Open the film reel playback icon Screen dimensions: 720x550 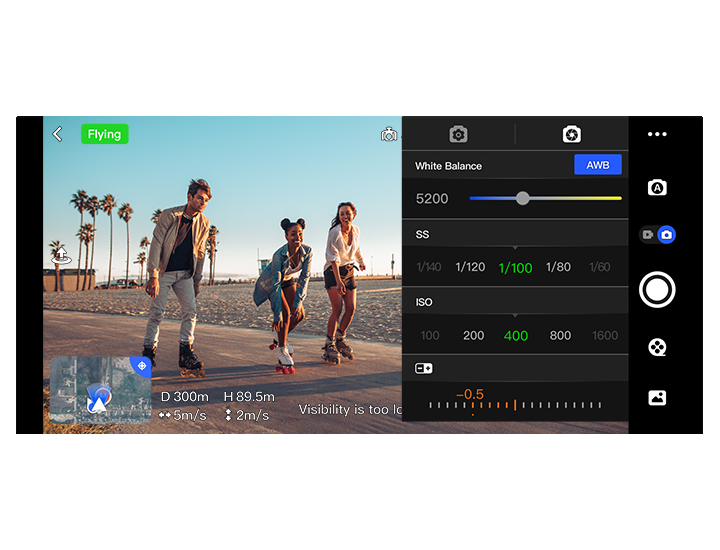coord(656,347)
